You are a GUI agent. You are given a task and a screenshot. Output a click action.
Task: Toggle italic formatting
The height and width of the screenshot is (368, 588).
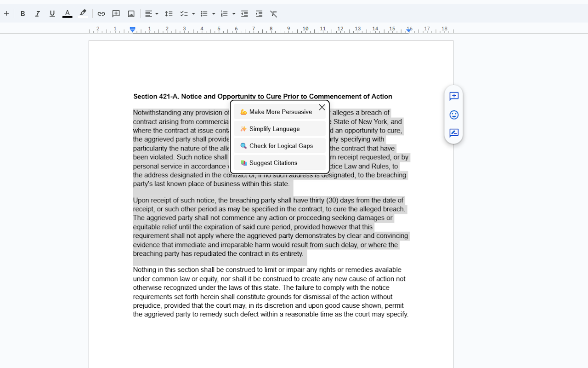(37, 14)
